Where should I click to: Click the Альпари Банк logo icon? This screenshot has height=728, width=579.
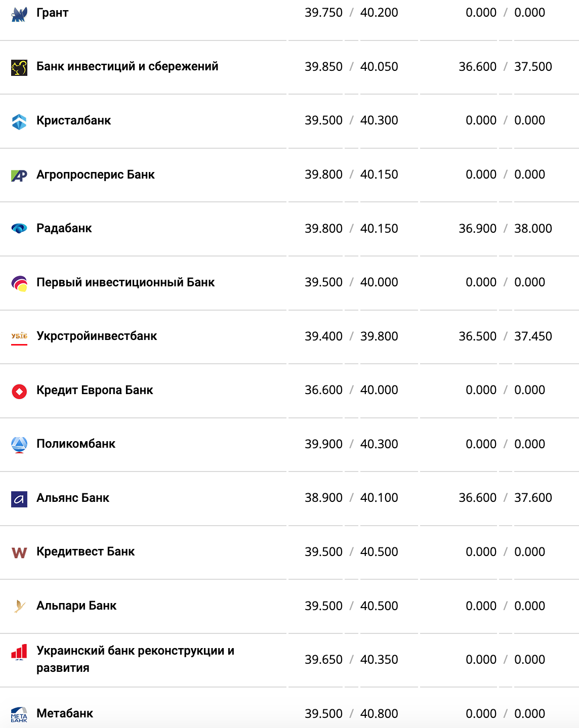pyautogui.click(x=19, y=606)
